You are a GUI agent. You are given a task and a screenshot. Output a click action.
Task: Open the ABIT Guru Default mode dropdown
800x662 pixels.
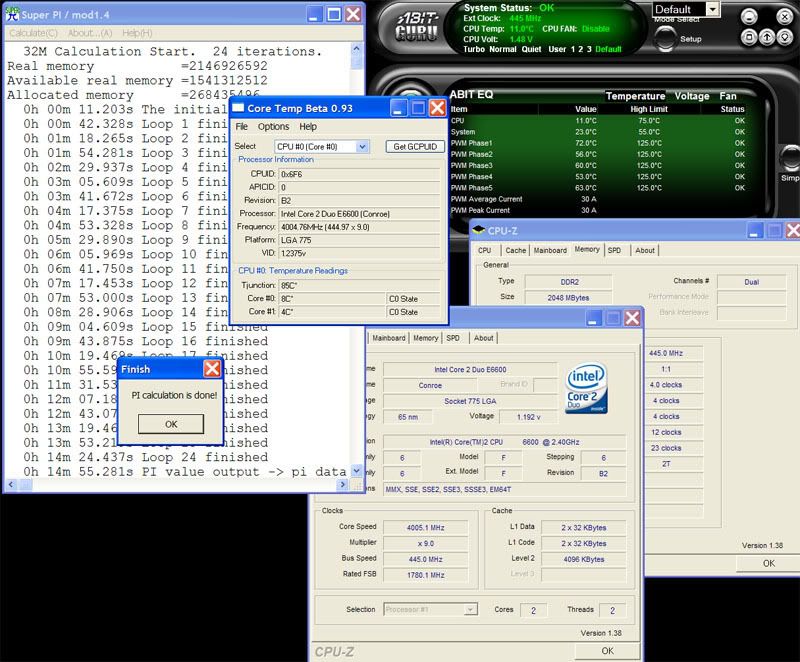(x=712, y=9)
